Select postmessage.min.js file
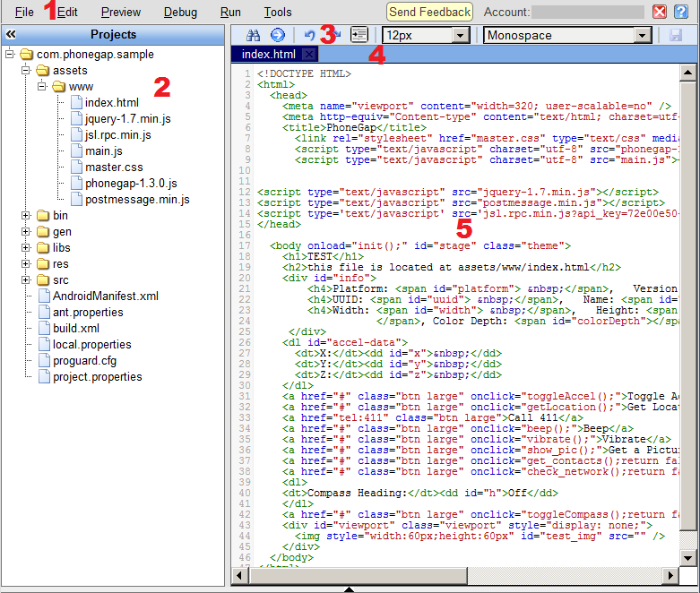 pyautogui.click(x=137, y=199)
